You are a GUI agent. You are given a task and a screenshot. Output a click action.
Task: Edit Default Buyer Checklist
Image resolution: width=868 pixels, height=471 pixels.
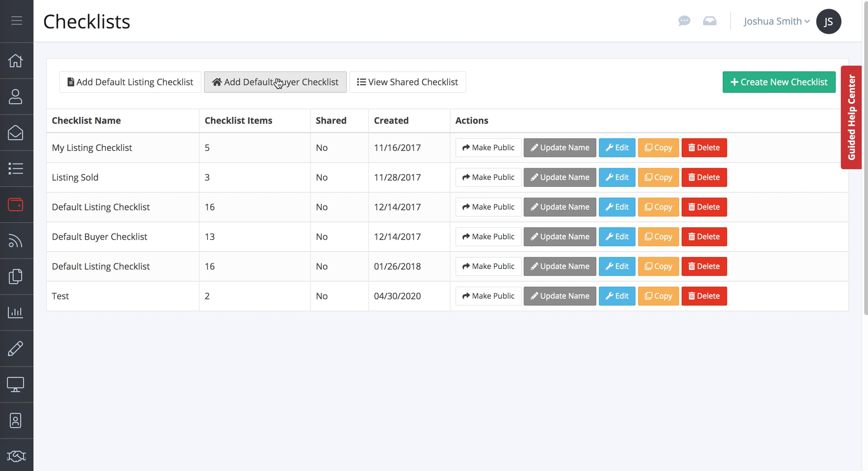(x=617, y=236)
